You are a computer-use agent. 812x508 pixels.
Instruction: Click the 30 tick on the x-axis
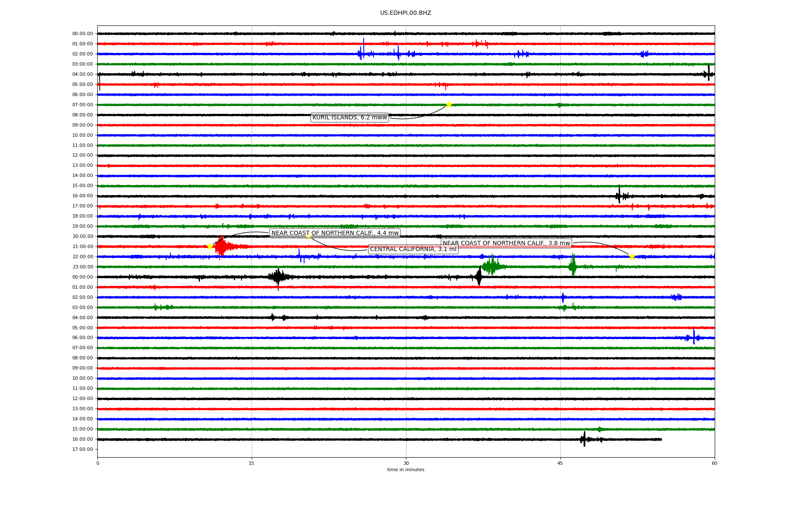[x=406, y=463]
